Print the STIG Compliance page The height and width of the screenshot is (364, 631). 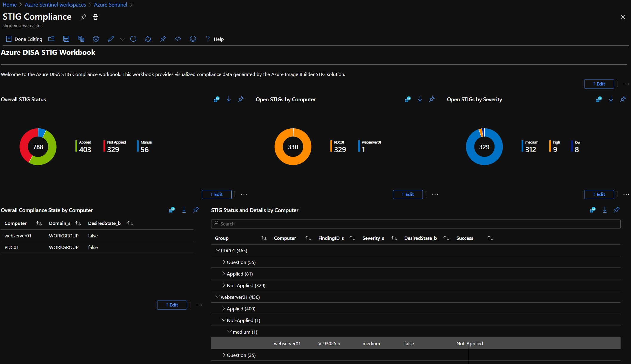(95, 17)
